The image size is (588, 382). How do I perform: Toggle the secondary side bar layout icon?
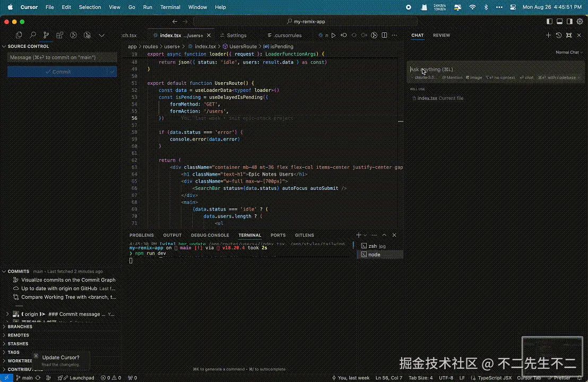point(569,22)
